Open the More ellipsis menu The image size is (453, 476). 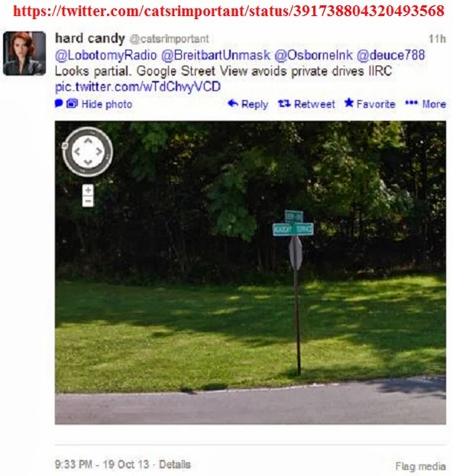coord(425,104)
